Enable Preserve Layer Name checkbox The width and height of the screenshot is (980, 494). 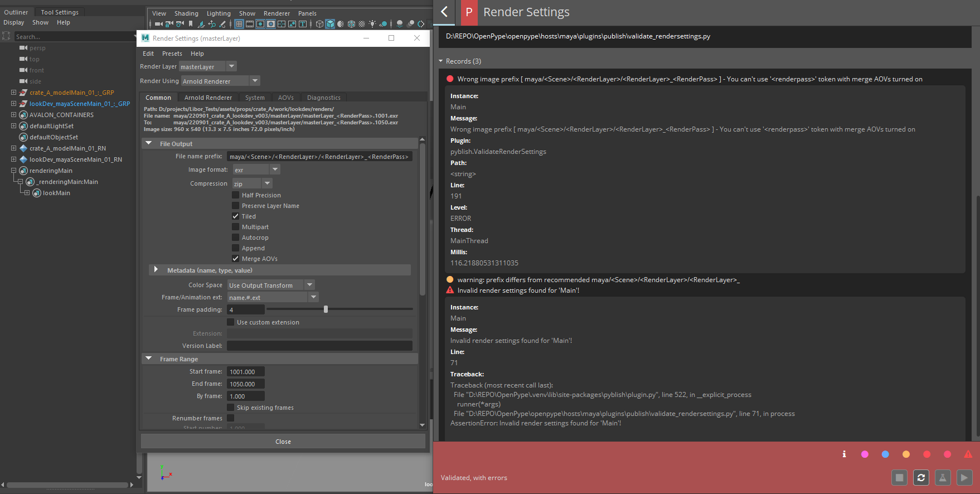[235, 206]
